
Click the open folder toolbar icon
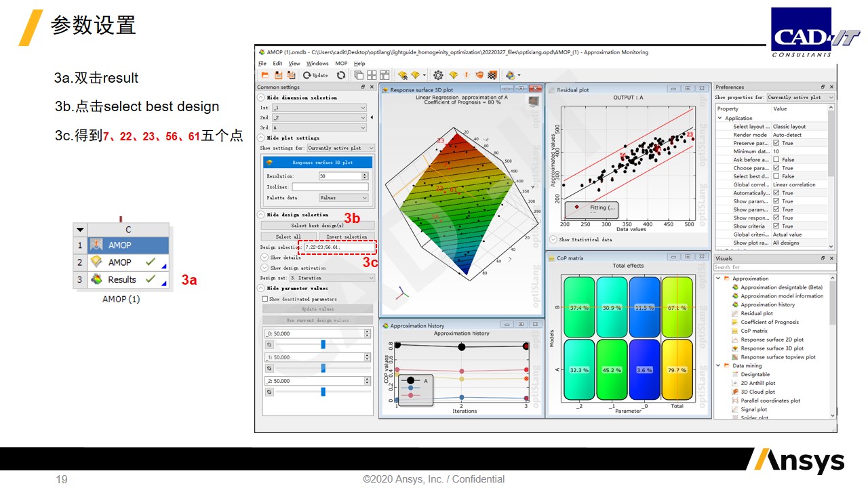point(264,75)
